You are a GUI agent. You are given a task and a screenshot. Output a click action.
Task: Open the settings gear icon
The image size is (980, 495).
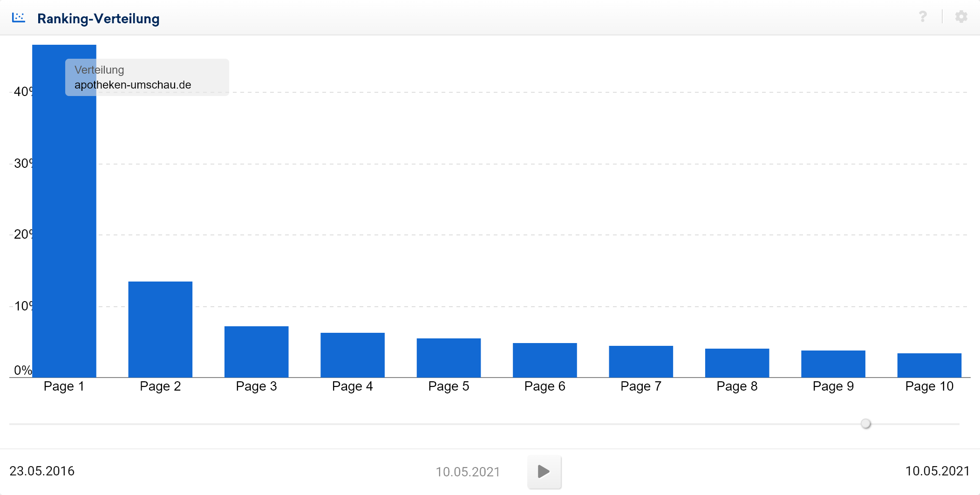click(x=961, y=17)
